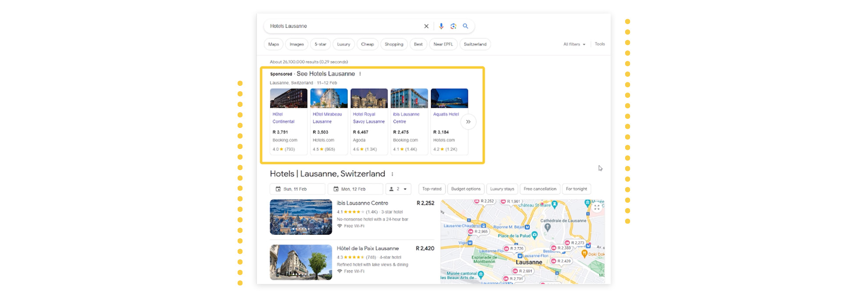Open the Hotel Royal Savoy Lausanne sponsored link
Viewport: 868px width, 298px height.
(369, 118)
